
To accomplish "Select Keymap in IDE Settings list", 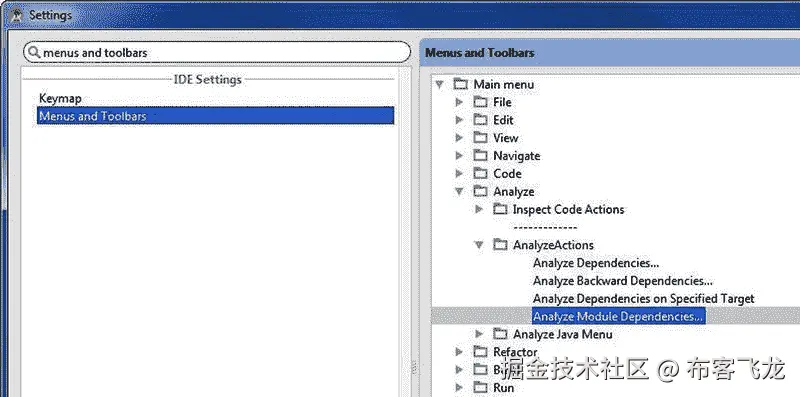I will tap(60, 98).
